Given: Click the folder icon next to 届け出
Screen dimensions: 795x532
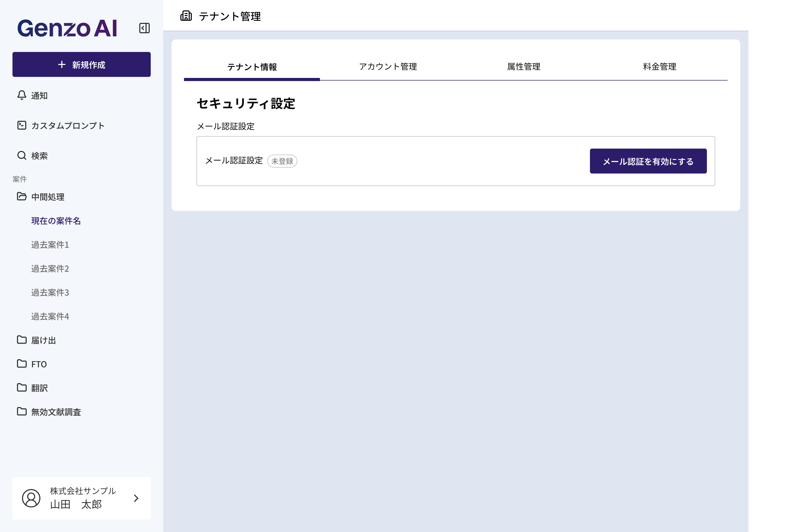Looking at the screenshot, I should (22, 340).
